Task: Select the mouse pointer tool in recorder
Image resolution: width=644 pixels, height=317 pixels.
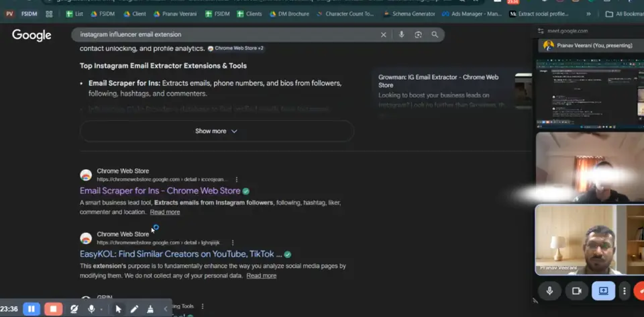Action: [119, 309]
